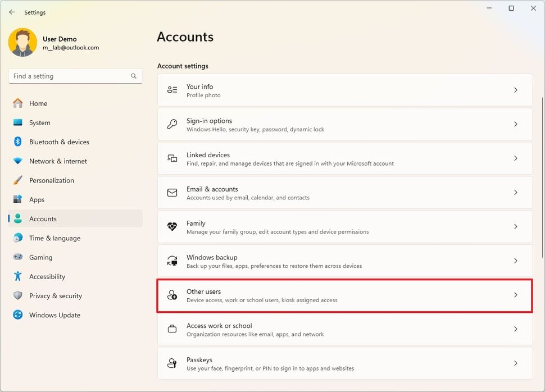Click the Home house icon in sidebar

click(18, 103)
